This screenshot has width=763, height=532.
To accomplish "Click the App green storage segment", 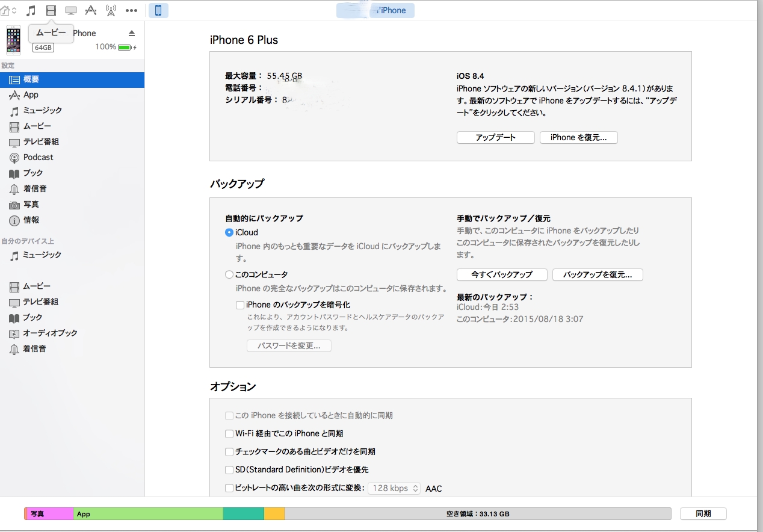I will (x=148, y=514).
